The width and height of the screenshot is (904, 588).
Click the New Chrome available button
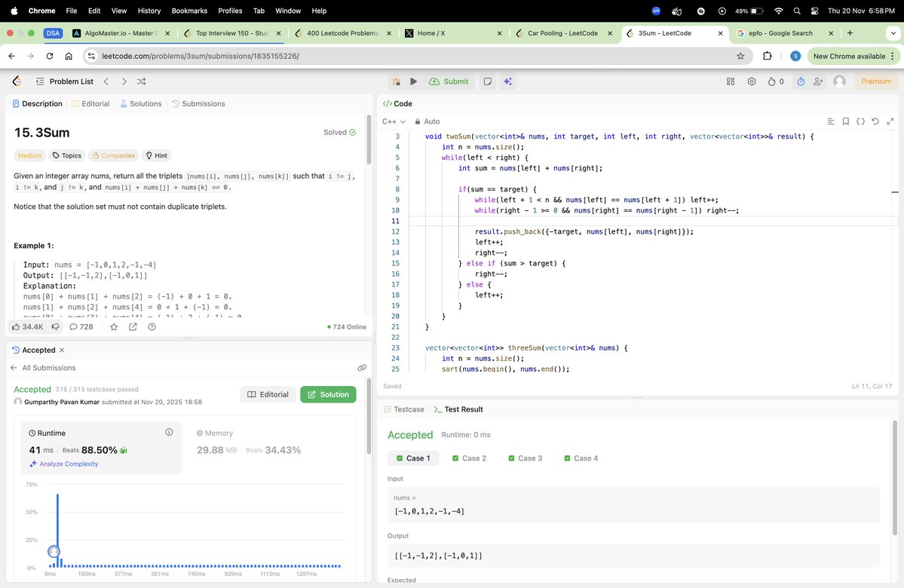pos(853,56)
